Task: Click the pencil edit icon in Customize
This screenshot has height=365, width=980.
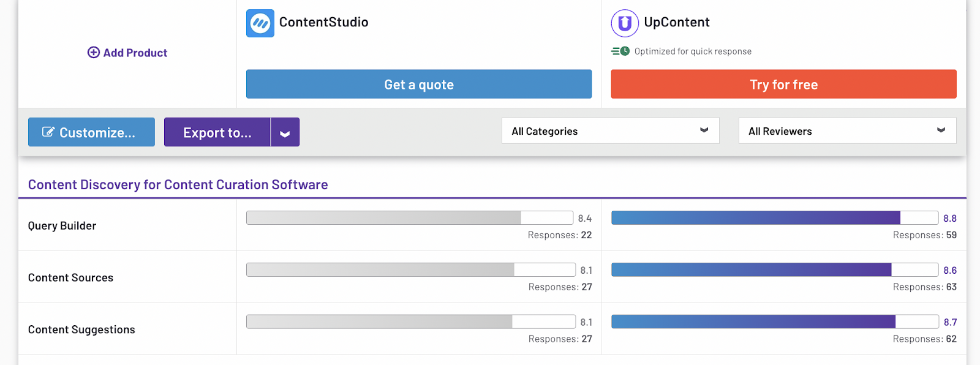Action: pos(48,132)
